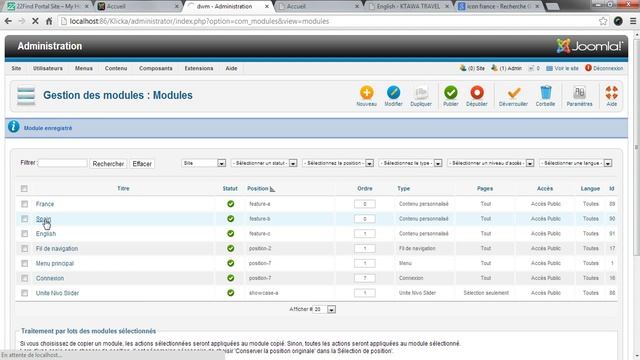Toggle publish status of English module
This screenshot has height=360, width=640.
tap(231, 233)
